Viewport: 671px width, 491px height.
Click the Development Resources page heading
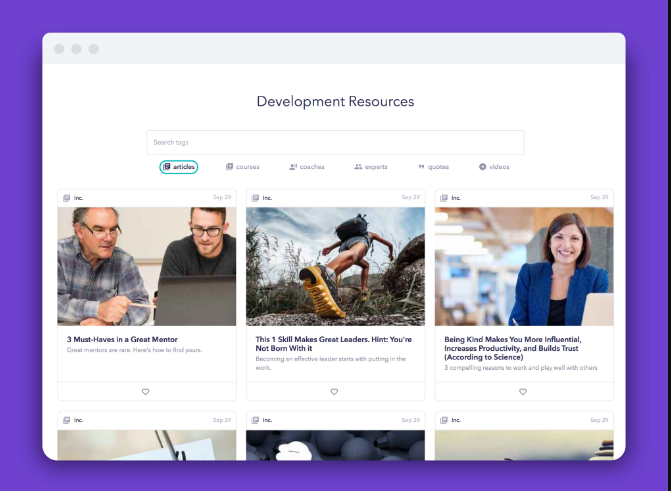pos(335,101)
